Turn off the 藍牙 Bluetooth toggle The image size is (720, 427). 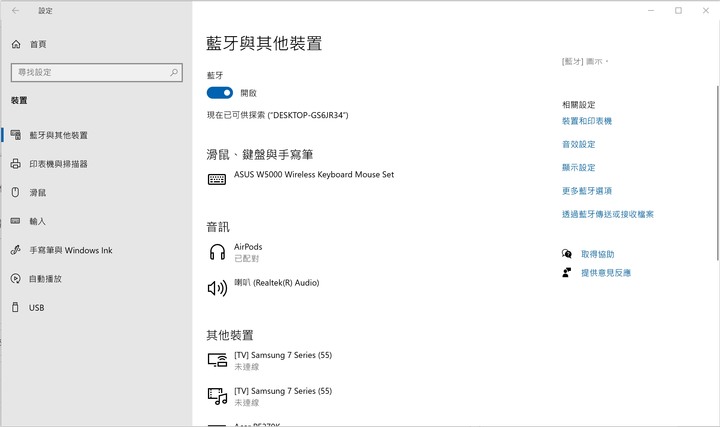tap(219, 93)
